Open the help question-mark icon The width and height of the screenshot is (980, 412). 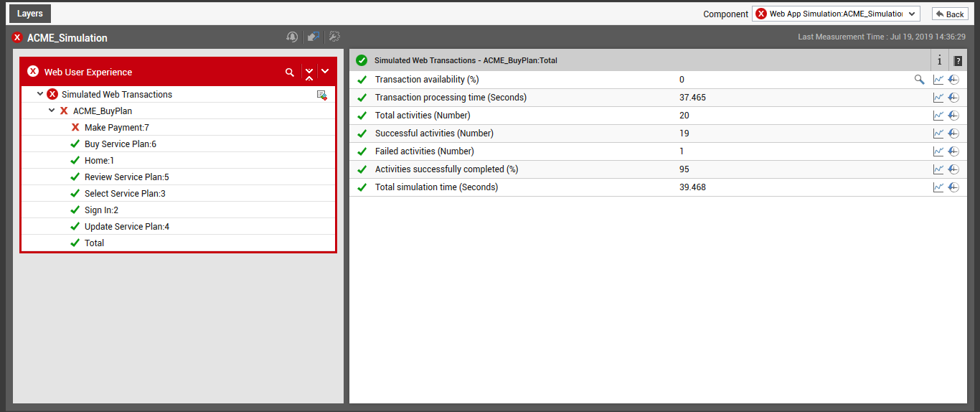pos(958,60)
